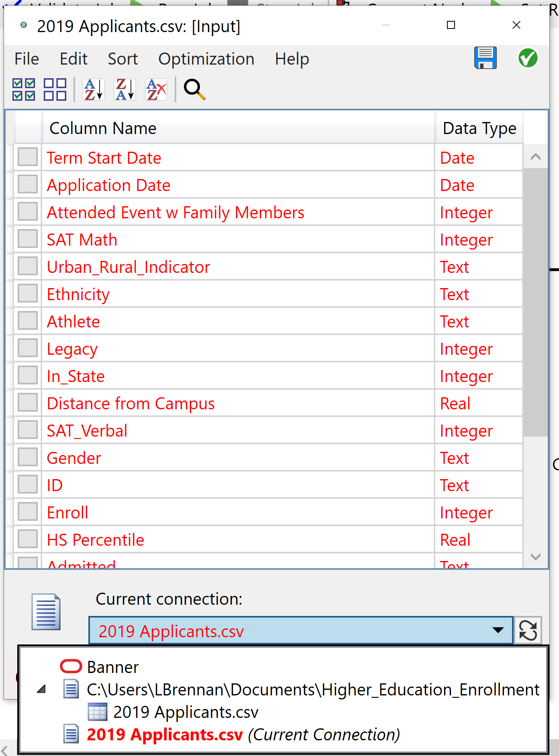The image size is (559, 756).
Task: Sort columns ascending A to Z
Action: click(94, 89)
